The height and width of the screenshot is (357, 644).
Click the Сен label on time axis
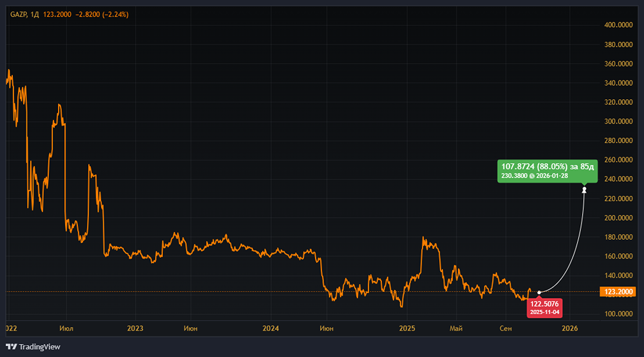tap(506, 329)
